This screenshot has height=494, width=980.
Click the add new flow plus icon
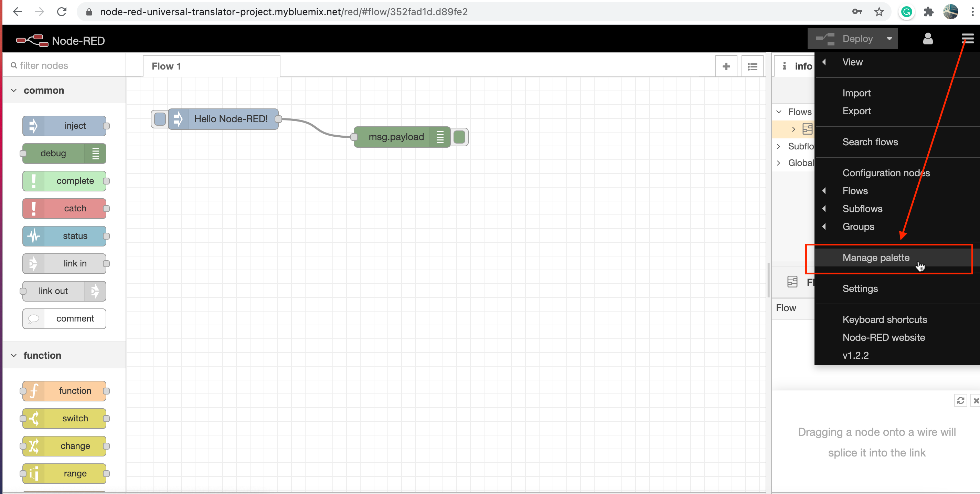(726, 66)
